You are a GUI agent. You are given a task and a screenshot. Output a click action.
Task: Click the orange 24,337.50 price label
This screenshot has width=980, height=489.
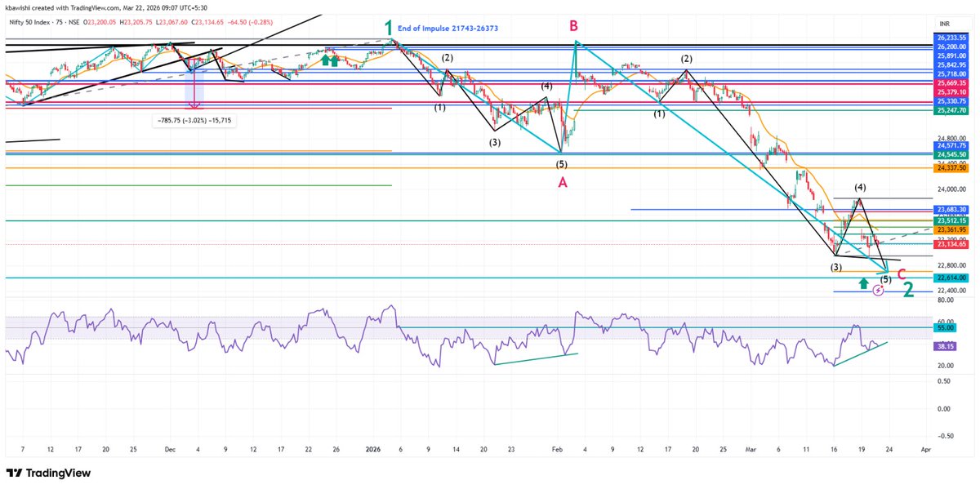pyautogui.click(x=952, y=167)
